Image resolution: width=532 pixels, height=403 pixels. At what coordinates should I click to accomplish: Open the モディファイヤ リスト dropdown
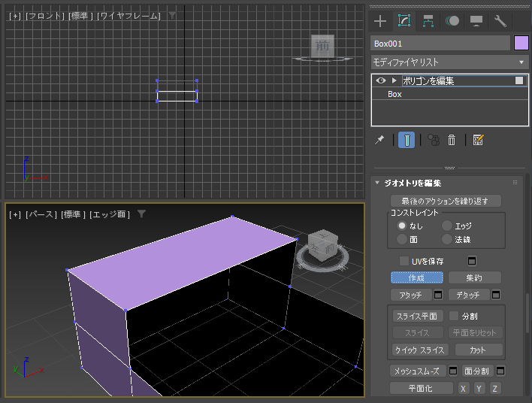[449, 62]
